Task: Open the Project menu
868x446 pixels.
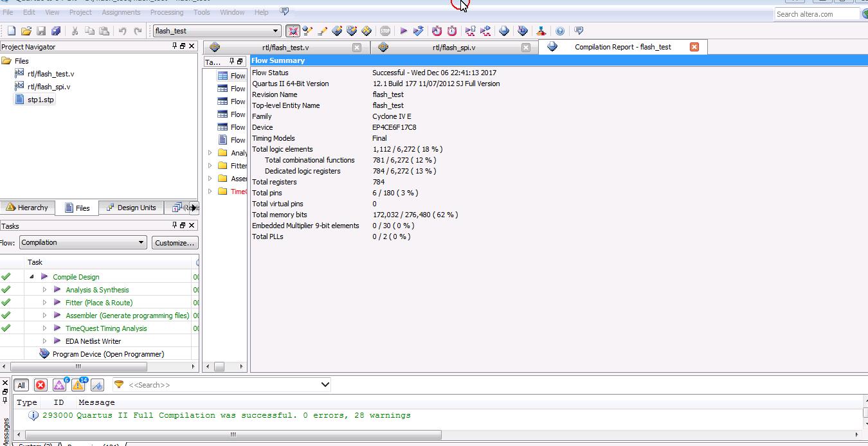Action: (x=80, y=12)
